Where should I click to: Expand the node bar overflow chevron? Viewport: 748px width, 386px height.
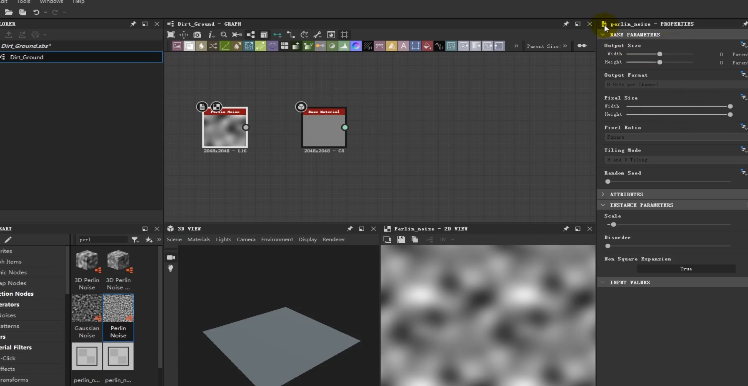tap(516, 46)
